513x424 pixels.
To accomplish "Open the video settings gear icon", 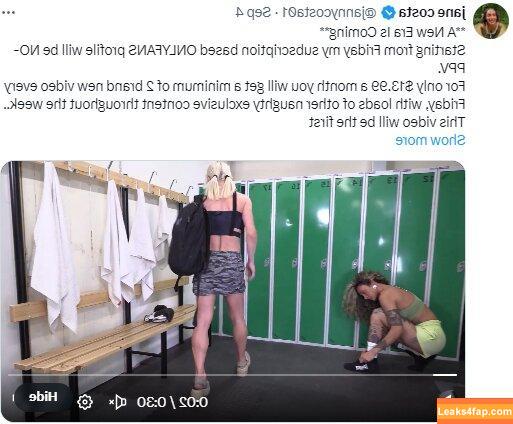I will pos(85,402).
